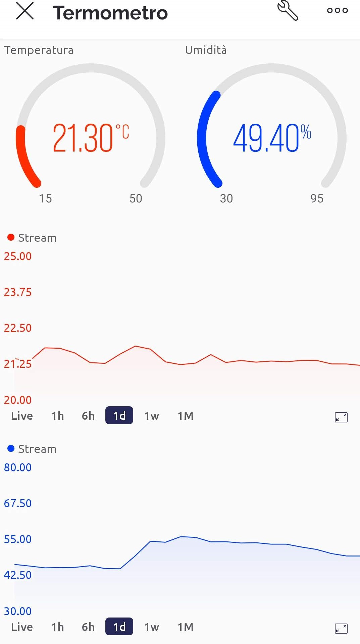Select Live range on temperature chart

click(22, 416)
